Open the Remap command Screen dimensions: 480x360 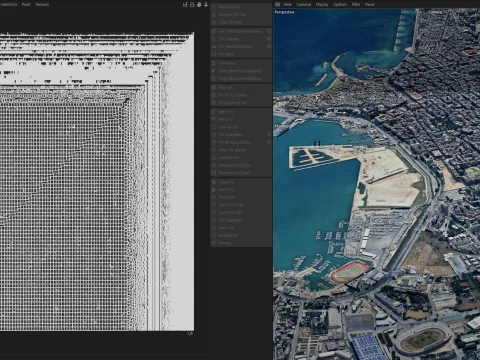pyautogui.click(x=241, y=243)
